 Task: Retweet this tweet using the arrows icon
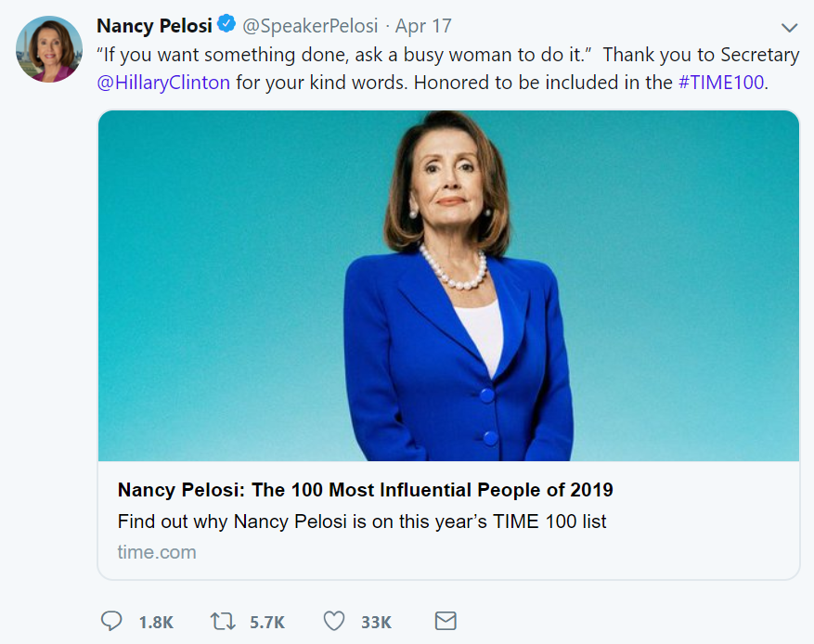click(x=223, y=621)
